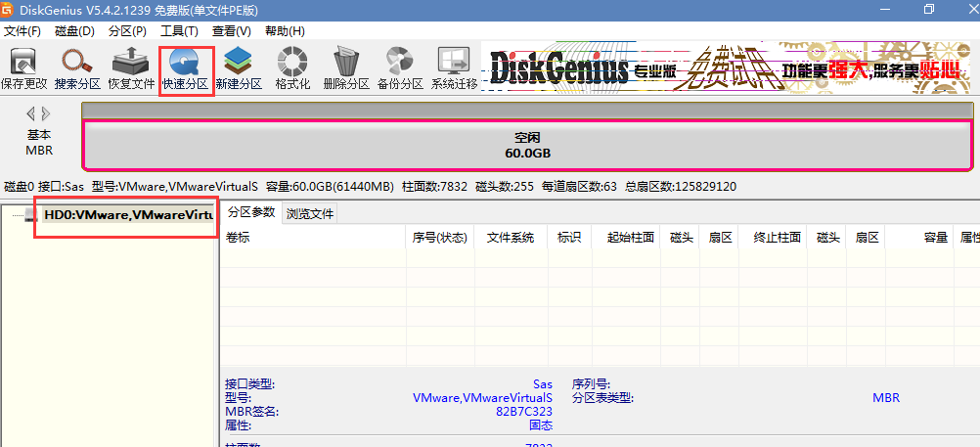Click the 型号 value VMware,VMwareVirtualS
Screen dimensions: 980x447
coord(482,398)
